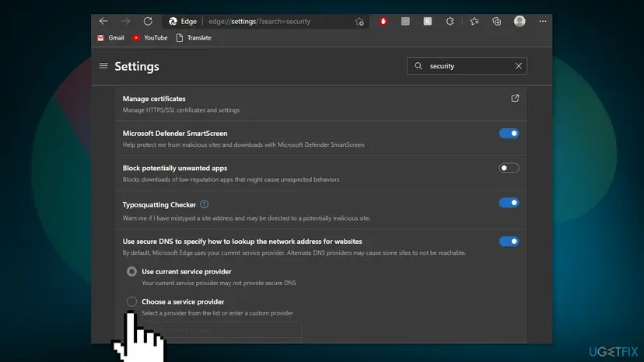Screen dimensions: 644x362
Task: Click the Manage certificates heading
Action: click(x=154, y=99)
